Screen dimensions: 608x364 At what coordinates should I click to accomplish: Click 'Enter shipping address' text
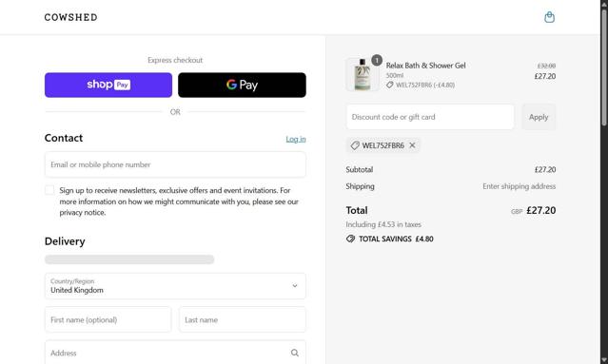519,186
